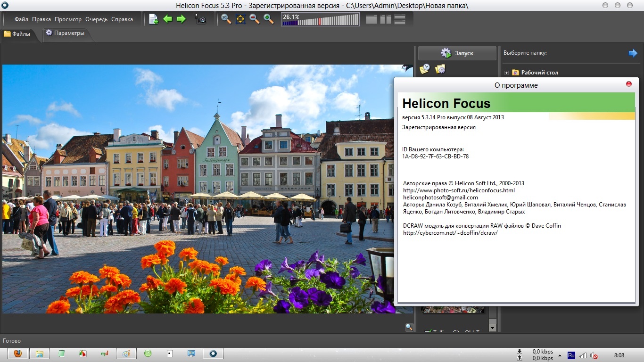Click the Готово status bar text

coord(12,341)
